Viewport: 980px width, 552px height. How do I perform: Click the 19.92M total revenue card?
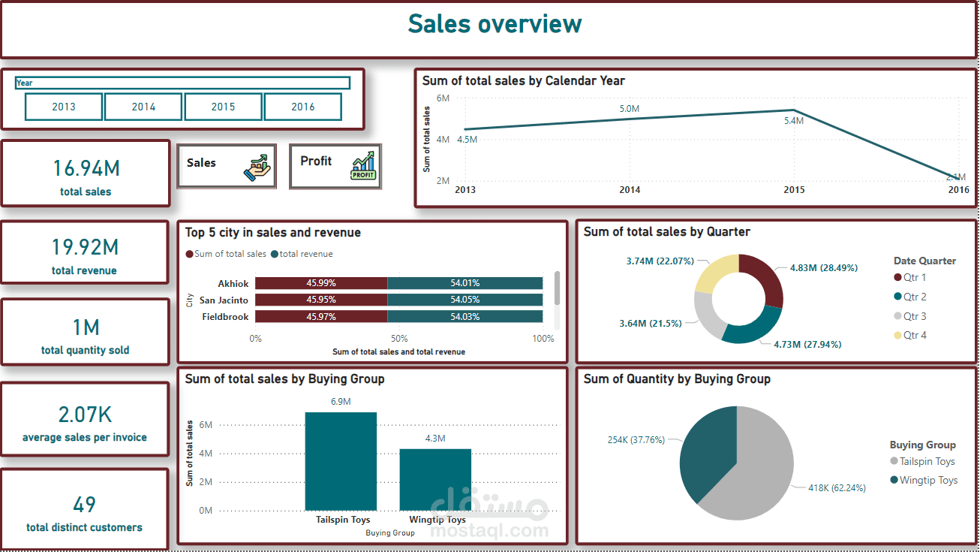click(x=85, y=252)
